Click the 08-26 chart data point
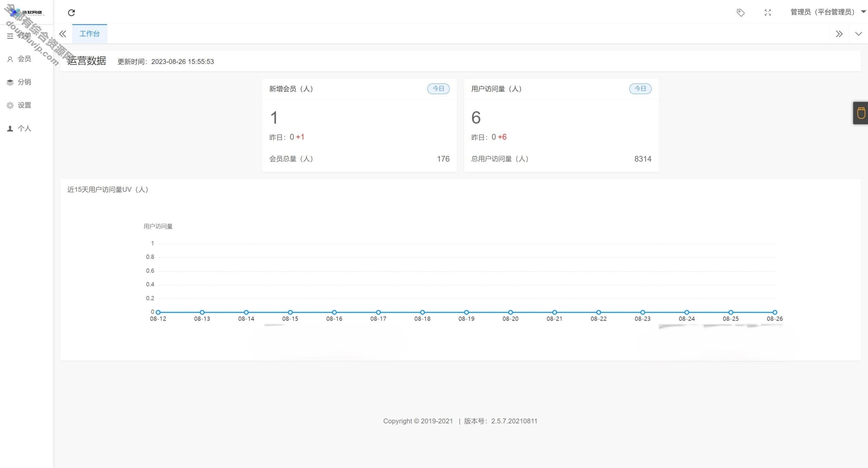Viewport: 868px width, 468px height. point(775,312)
